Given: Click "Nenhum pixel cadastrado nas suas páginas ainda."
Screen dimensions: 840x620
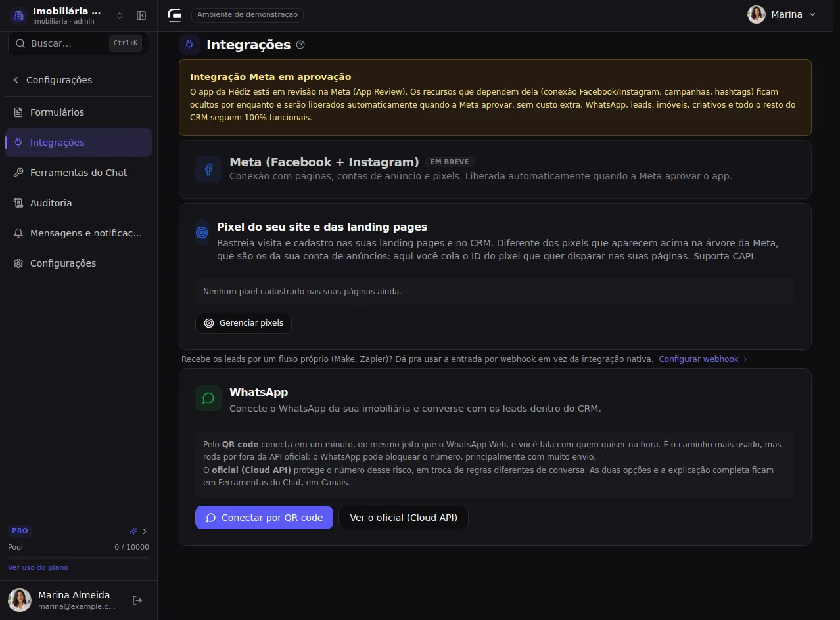Looking at the screenshot, I should tap(302, 291).
